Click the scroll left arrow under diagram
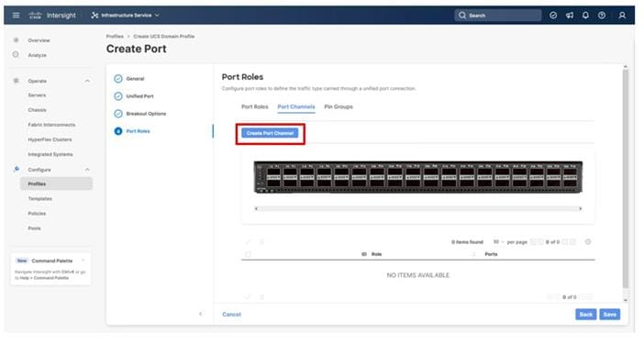The height and width of the screenshot is (345, 644). coord(256,208)
